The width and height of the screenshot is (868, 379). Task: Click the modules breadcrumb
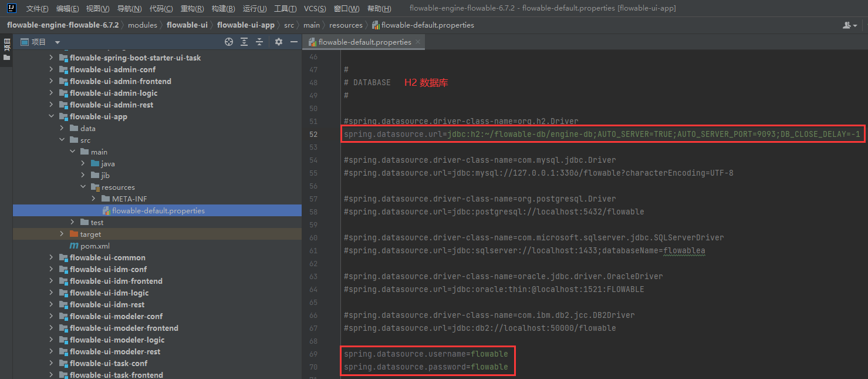click(143, 25)
